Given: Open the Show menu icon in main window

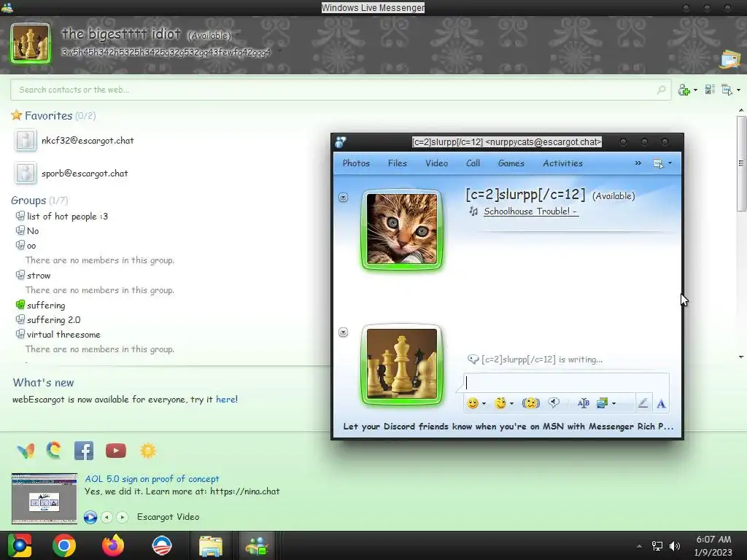Looking at the screenshot, I should 727,90.
